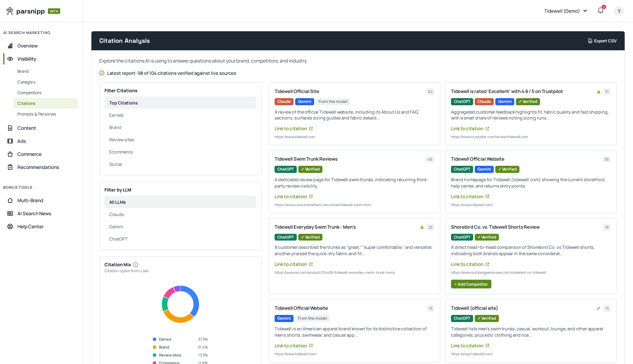Click the Citation Mix info icon
This screenshot has height=364, width=633.
click(136, 265)
